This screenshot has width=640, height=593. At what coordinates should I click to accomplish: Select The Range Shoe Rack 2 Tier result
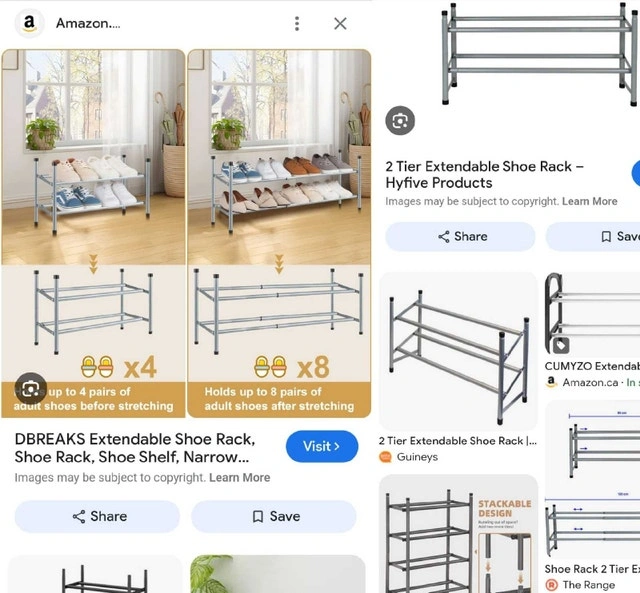tap(592, 569)
